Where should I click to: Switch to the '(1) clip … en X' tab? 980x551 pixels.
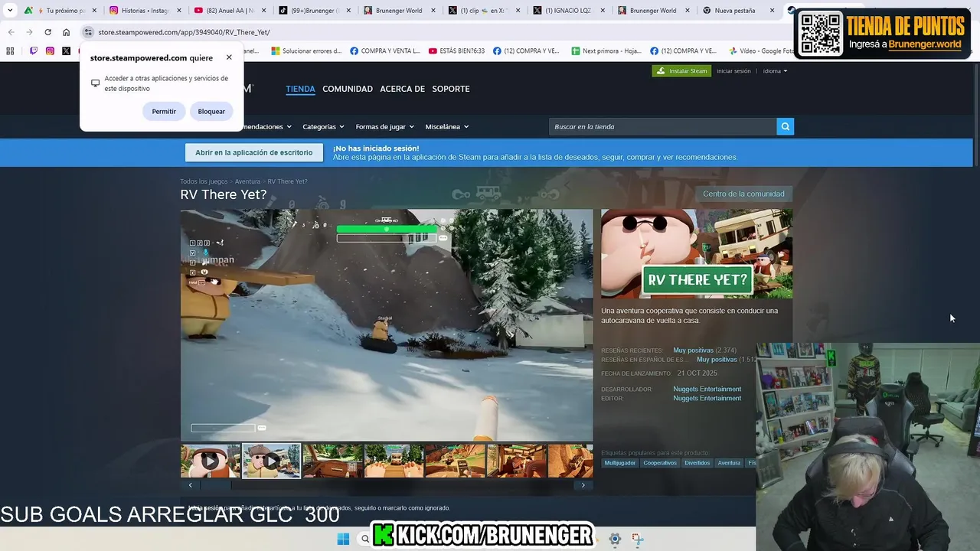pos(482,11)
